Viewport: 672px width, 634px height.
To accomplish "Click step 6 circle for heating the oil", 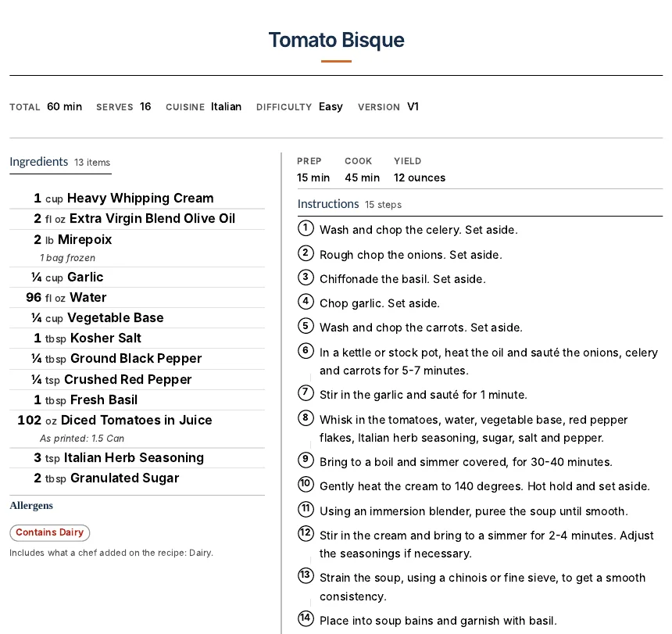I will coord(306,351).
